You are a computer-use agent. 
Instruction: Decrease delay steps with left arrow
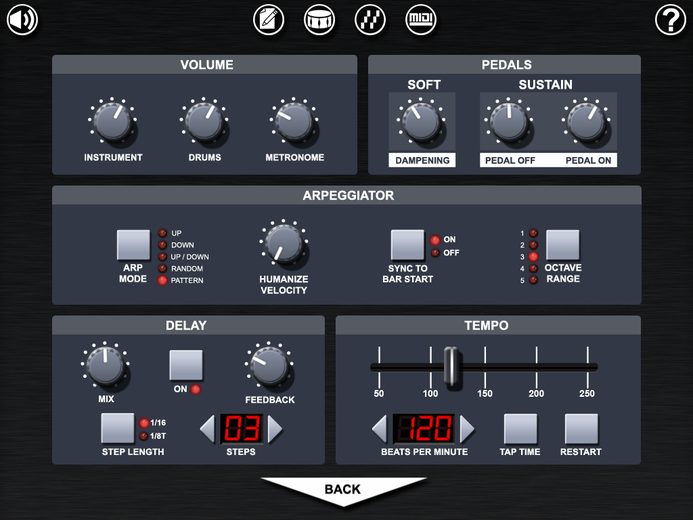[207, 429]
